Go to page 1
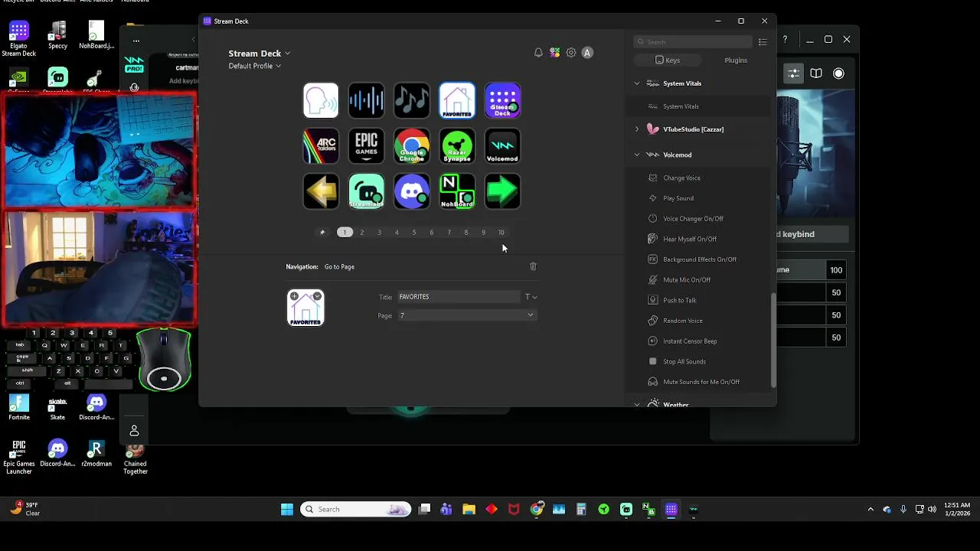Viewport: 980px width, 551px height. (345, 233)
